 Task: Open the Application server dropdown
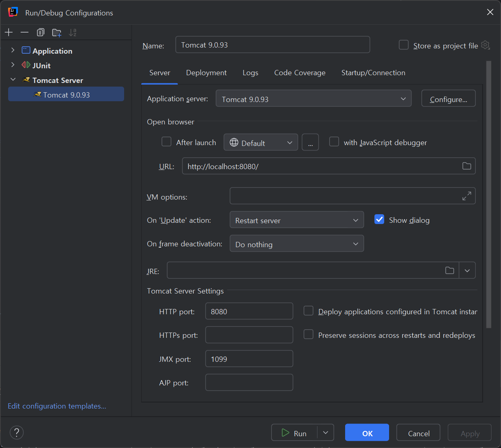click(313, 99)
